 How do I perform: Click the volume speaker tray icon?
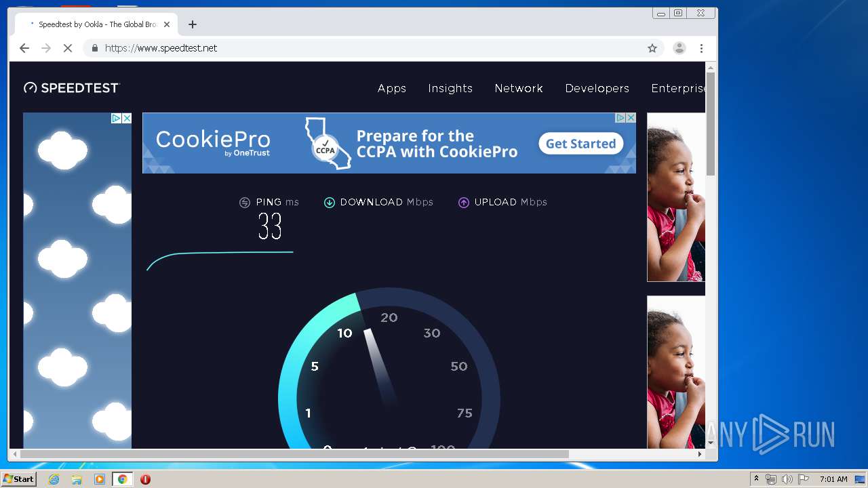(787, 479)
